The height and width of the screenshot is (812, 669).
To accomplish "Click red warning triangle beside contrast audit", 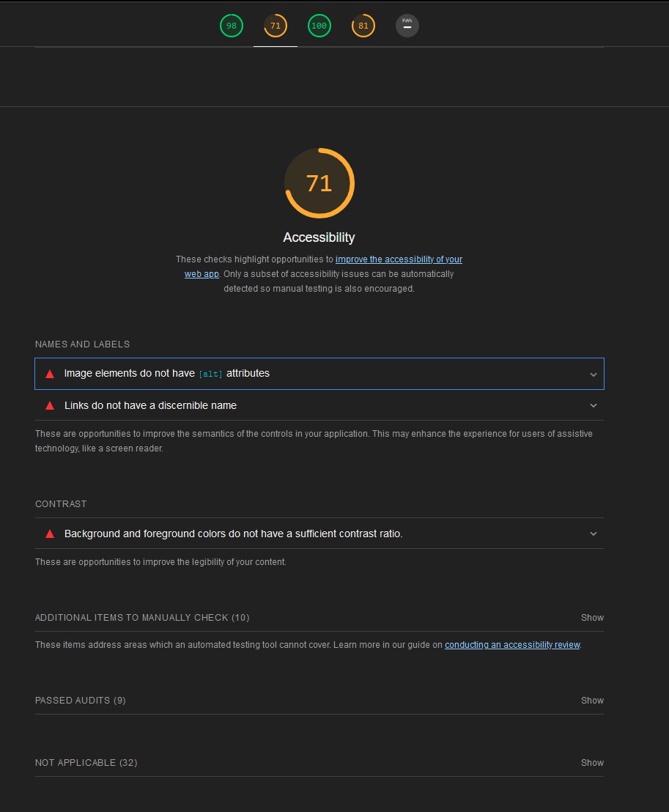I will click(x=50, y=534).
